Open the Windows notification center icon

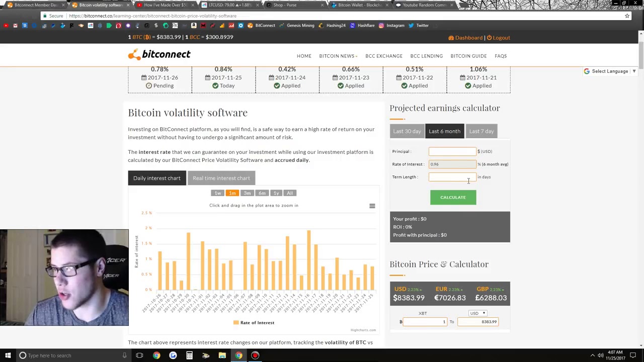point(633,355)
